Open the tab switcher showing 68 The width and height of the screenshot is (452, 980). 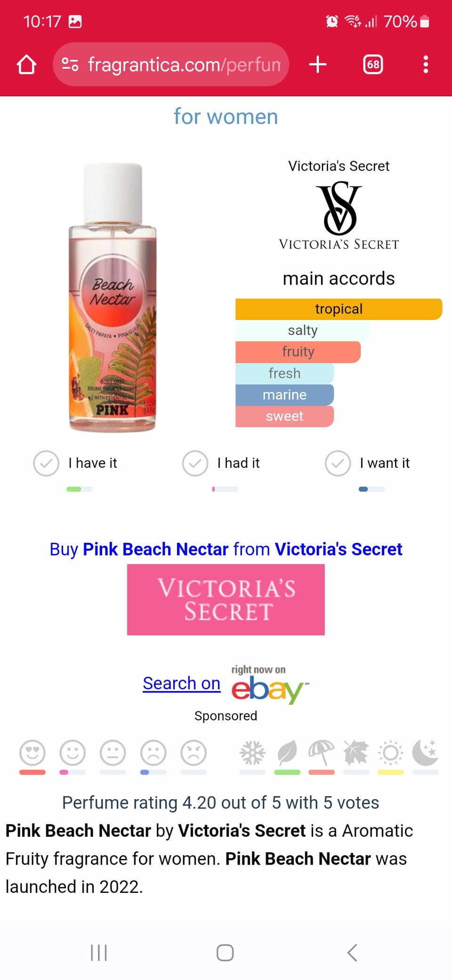(x=373, y=65)
